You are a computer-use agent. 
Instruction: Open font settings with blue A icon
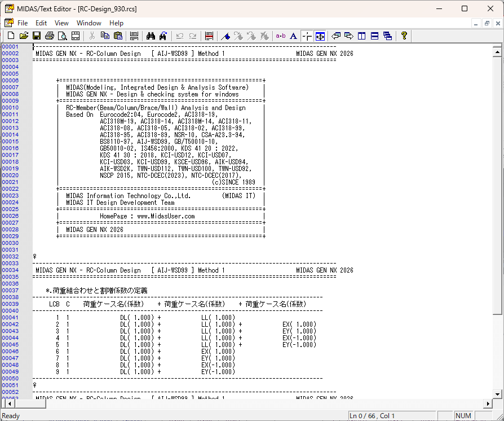(293, 36)
